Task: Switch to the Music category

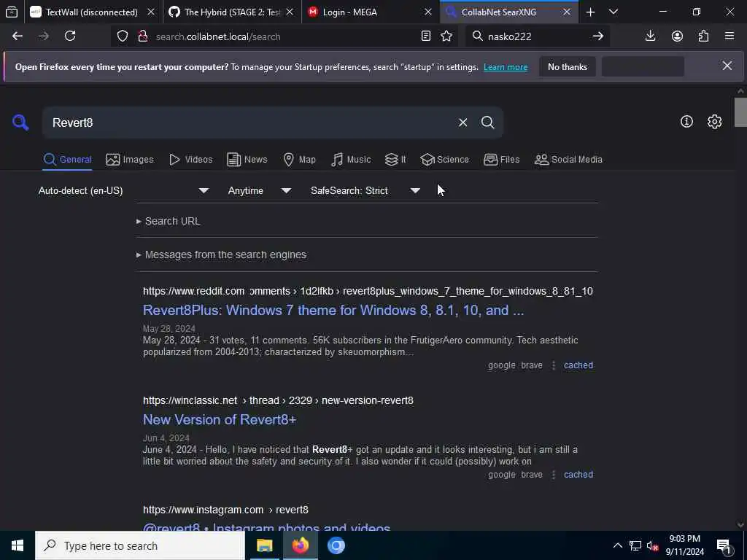Action: point(351,160)
